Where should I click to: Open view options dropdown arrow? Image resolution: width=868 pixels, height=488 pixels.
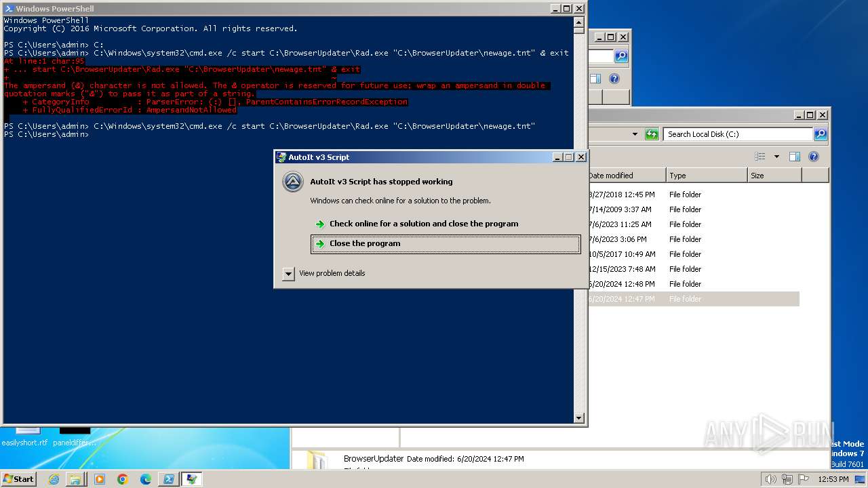tap(776, 157)
